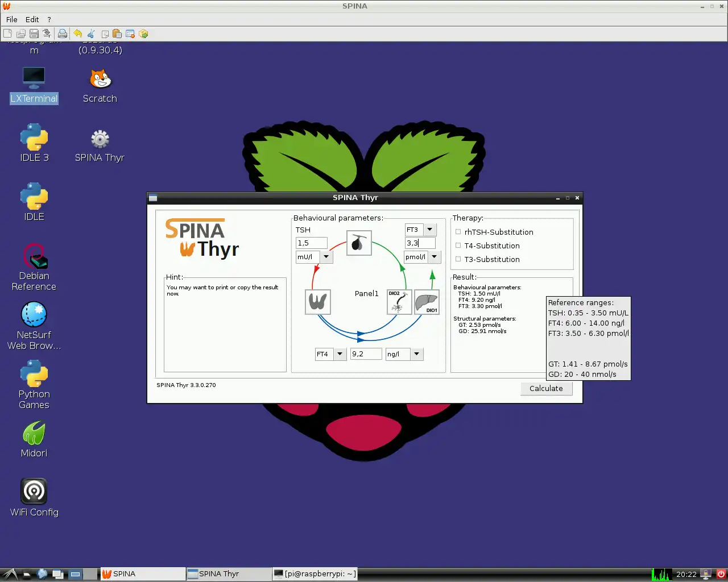Open the IDLE 3 desktop icon
The height and width of the screenshot is (582, 728).
pyautogui.click(x=34, y=143)
